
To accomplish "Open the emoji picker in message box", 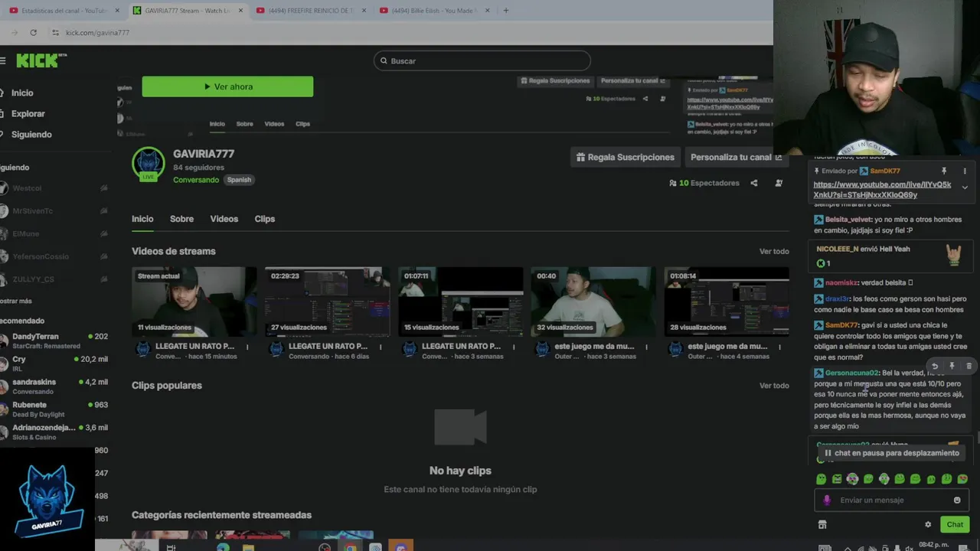I will pyautogui.click(x=957, y=500).
